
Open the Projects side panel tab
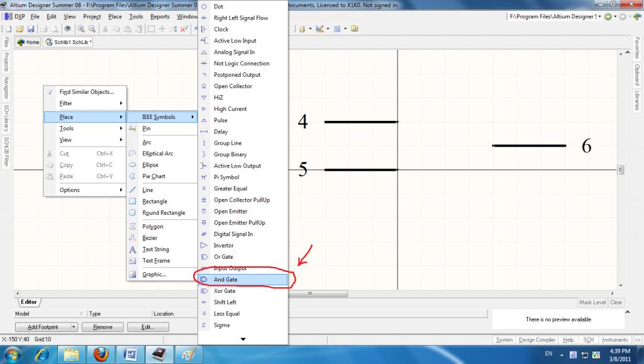point(6,62)
